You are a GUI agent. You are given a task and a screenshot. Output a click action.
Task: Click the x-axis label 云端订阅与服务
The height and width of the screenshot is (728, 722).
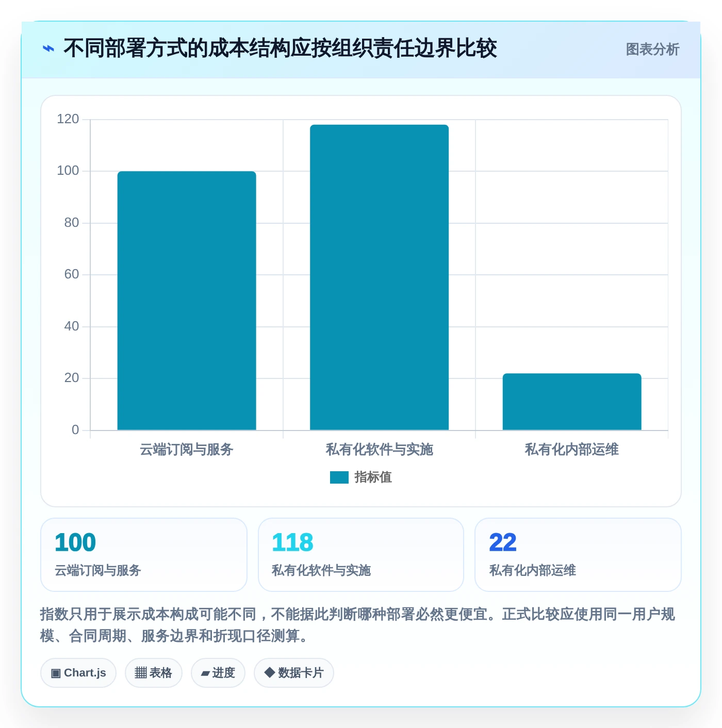[x=187, y=450]
